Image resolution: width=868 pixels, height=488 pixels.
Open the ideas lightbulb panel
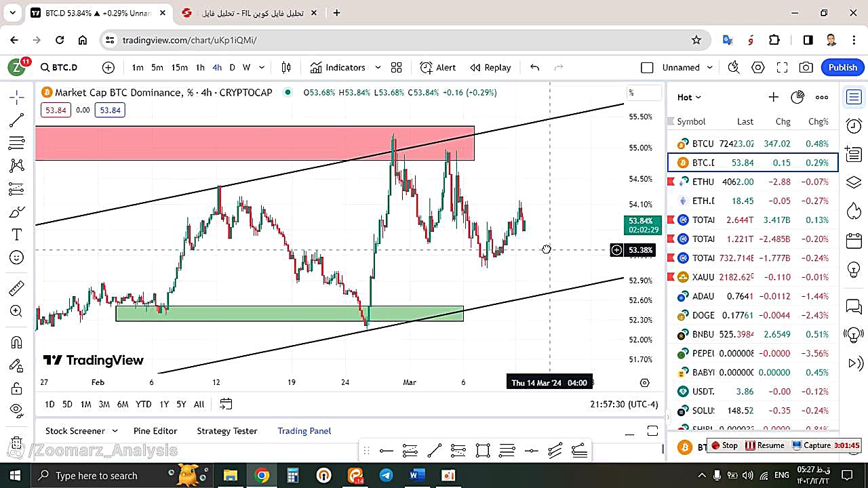pyautogui.click(x=854, y=268)
